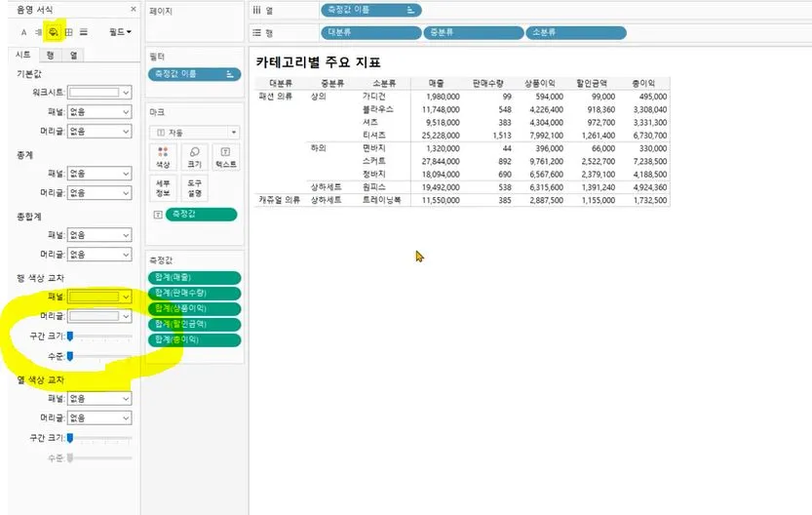The width and height of the screenshot is (812, 515).
Task: Click the 원피스 row label
Action: click(x=374, y=187)
